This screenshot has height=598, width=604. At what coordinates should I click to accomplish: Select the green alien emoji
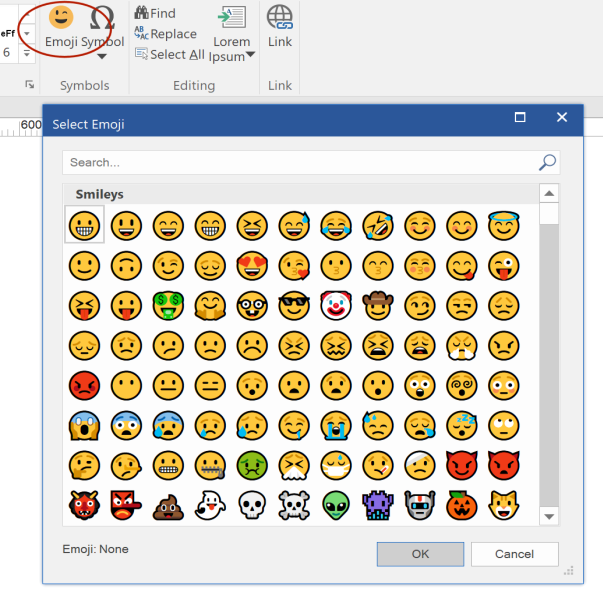(x=336, y=506)
